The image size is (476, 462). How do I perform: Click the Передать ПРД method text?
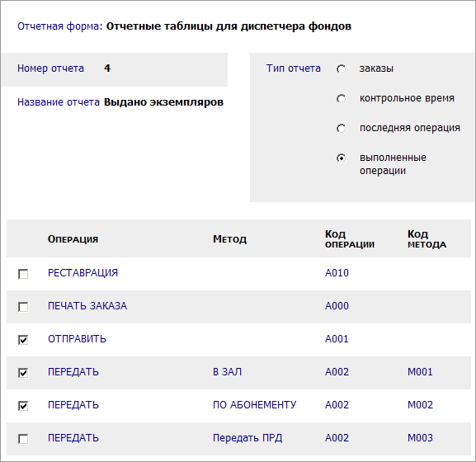(247, 438)
